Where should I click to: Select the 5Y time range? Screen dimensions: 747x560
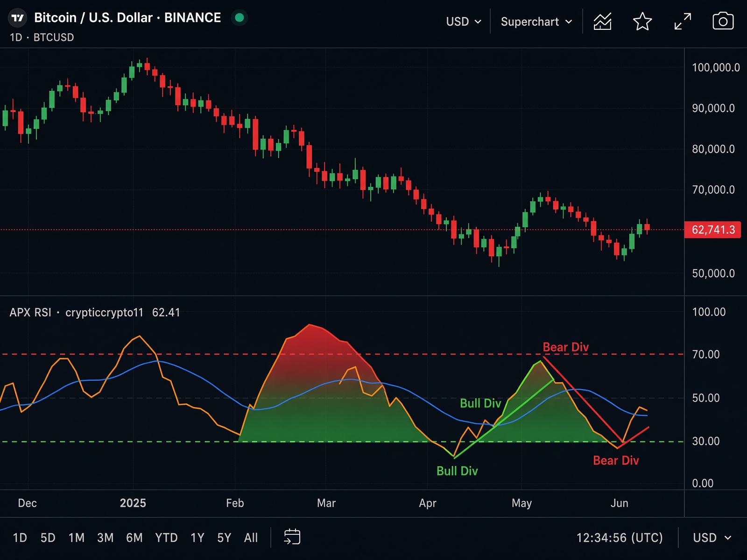224,538
